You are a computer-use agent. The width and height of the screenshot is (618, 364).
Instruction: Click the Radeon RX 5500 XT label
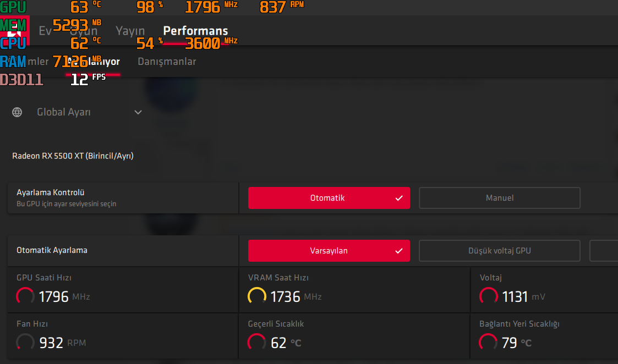coord(73,156)
